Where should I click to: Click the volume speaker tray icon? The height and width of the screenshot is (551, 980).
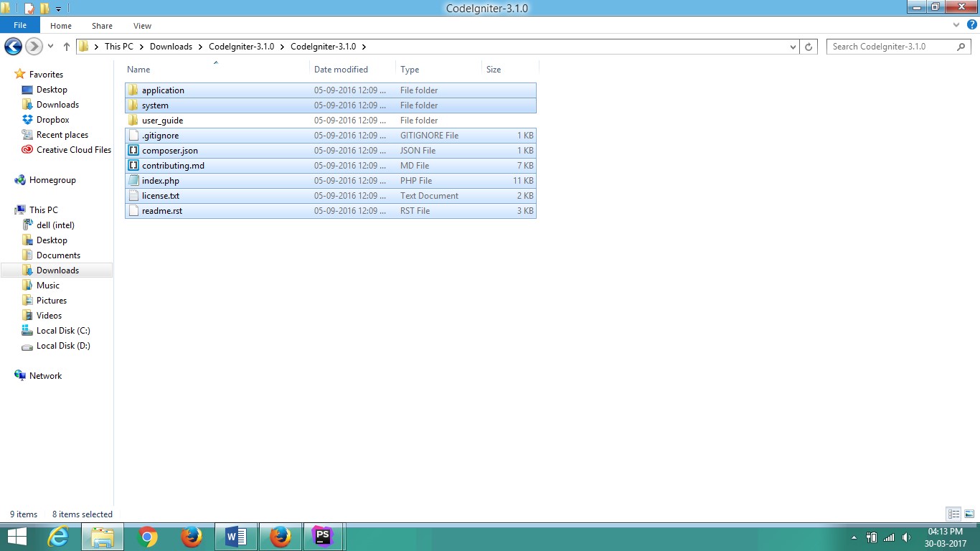tap(907, 537)
